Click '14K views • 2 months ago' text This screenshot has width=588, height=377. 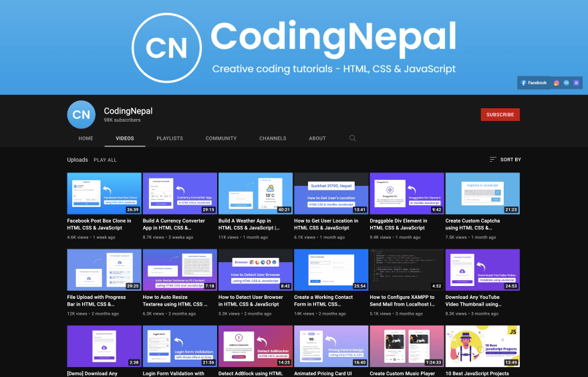320,313
